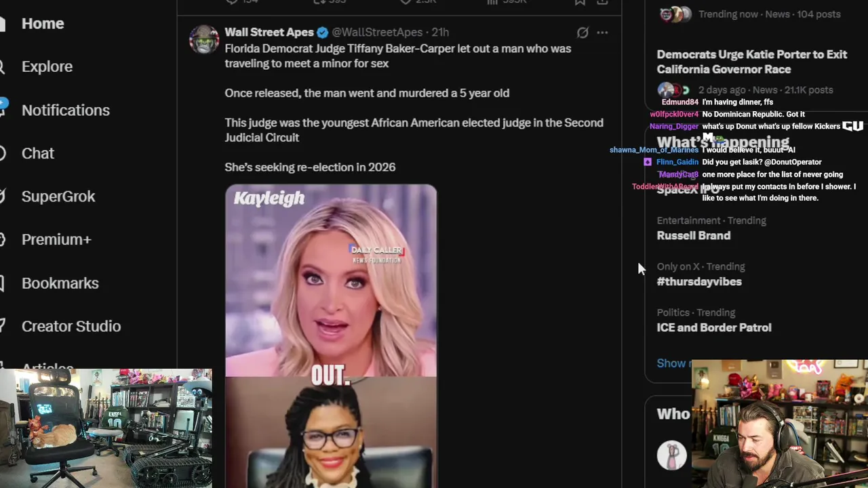The height and width of the screenshot is (488, 868).
Task: Click the blue verified badge beside Wall Street Apes
Action: (x=323, y=33)
